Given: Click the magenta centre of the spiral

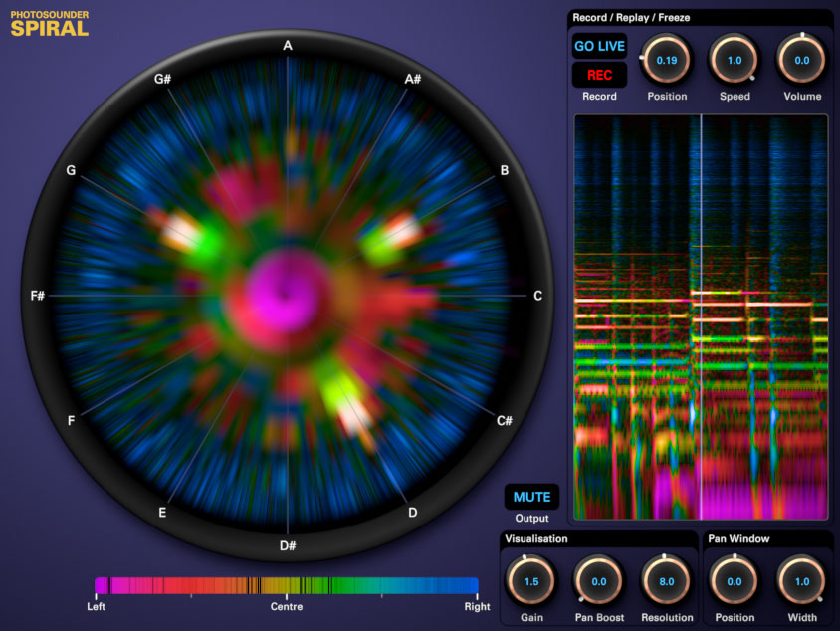Looking at the screenshot, I should [286, 292].
